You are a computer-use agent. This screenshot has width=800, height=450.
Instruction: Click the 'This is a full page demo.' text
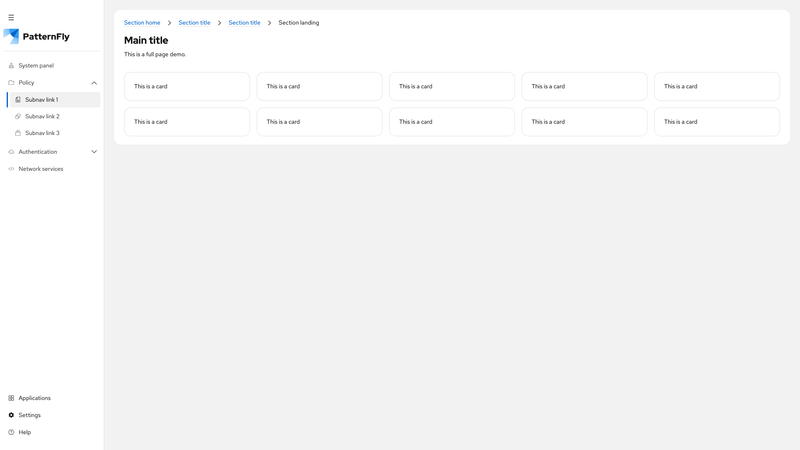(x=155, y=54)
